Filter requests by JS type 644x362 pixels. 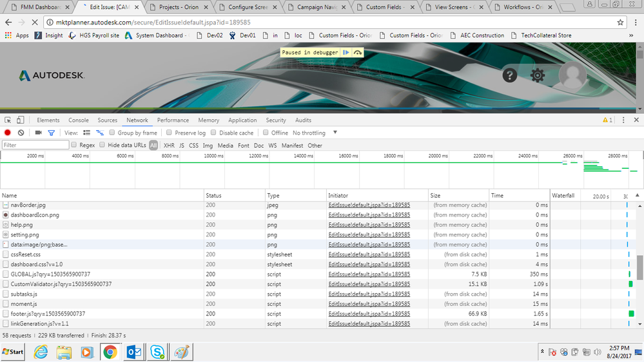tap(182, 146)
